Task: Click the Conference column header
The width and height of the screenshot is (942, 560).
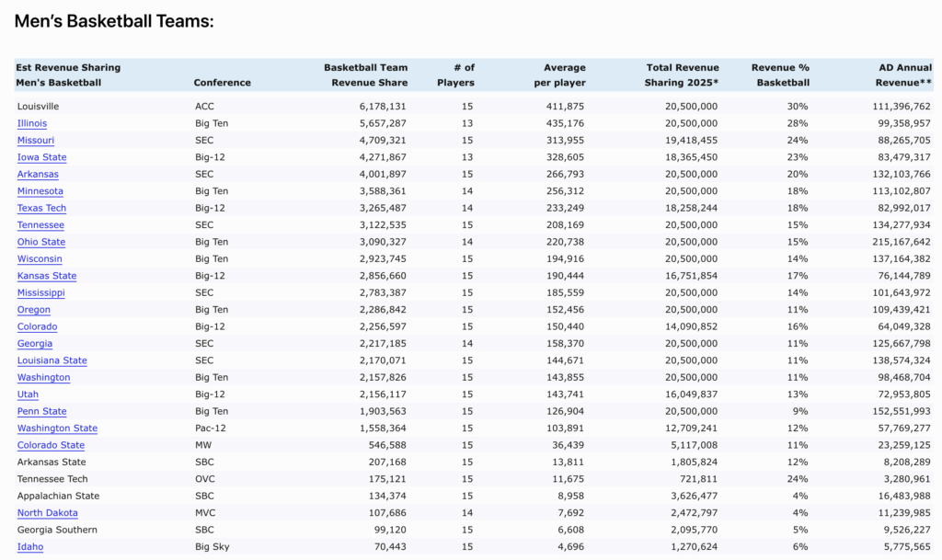Action: click(x=222, y=83)
